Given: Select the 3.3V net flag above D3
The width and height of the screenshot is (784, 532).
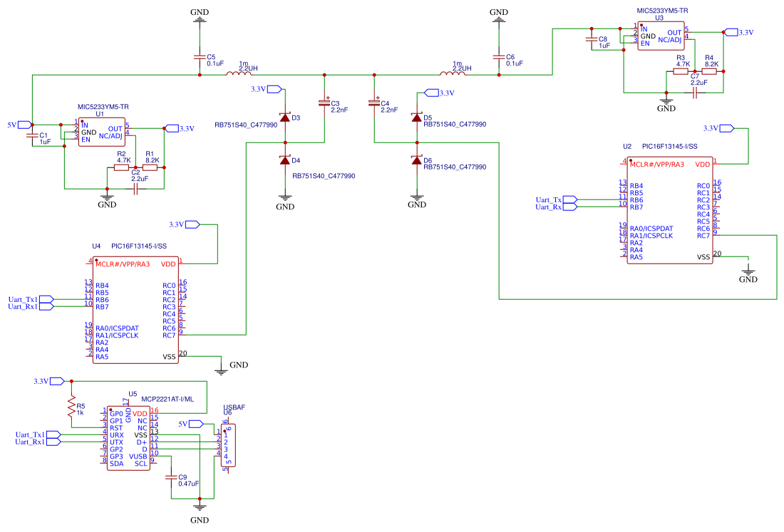Looking at the screenshot, I should click(x=275, y=89).
